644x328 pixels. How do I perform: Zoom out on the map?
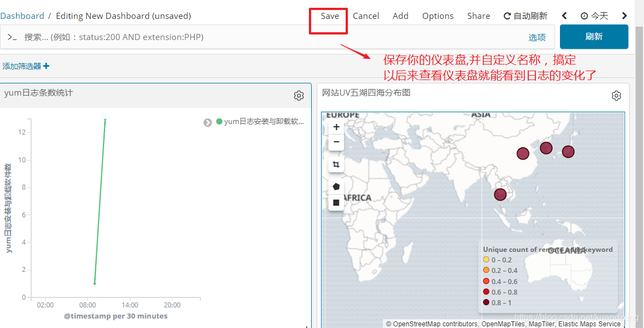click(336, 142)
